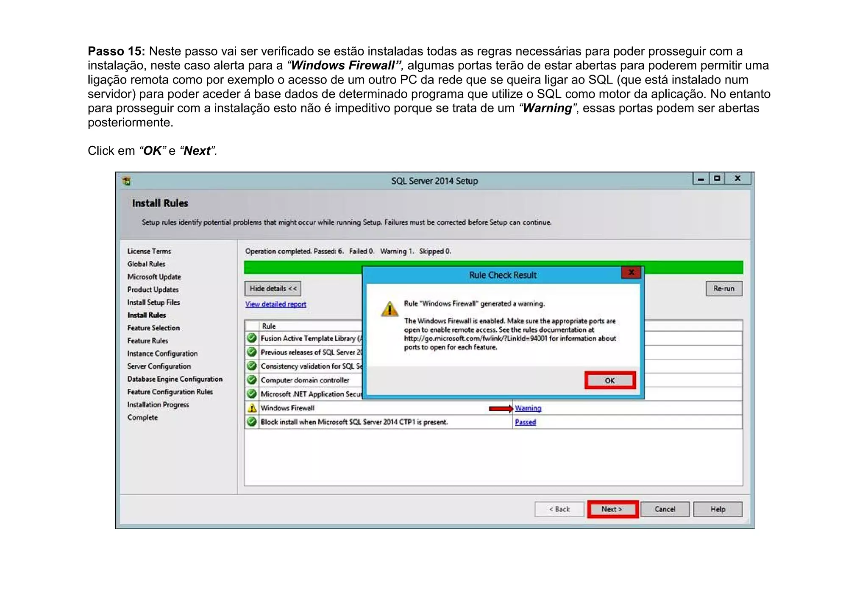Select Installation Progress step
The width and height of the screenshot is (868, 614).
(158, 405)
